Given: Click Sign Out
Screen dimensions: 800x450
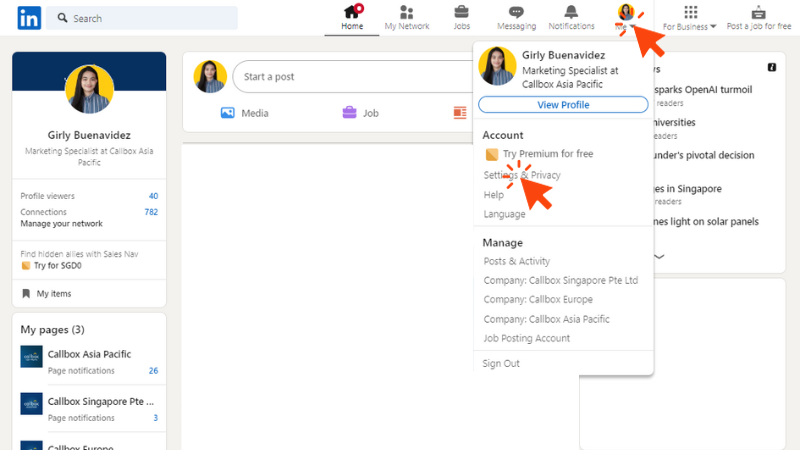Looking at the screenshot, I should (x=501, y=363).
